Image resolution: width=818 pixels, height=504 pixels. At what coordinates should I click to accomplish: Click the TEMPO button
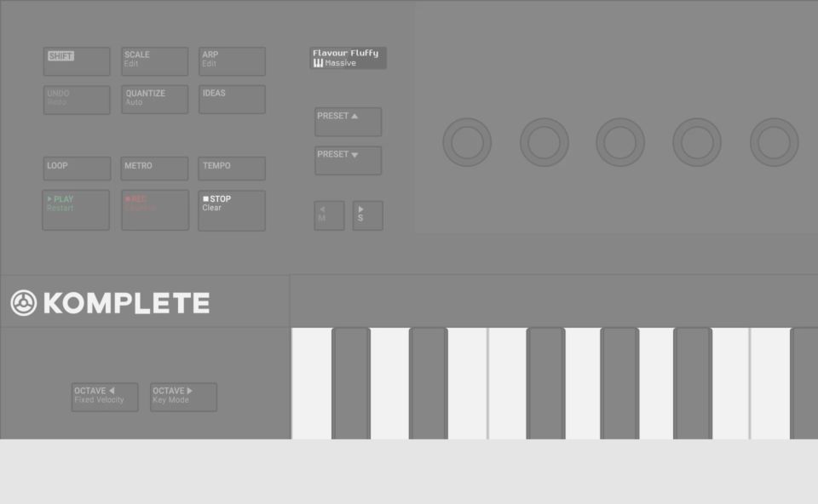tap(232, 169)
